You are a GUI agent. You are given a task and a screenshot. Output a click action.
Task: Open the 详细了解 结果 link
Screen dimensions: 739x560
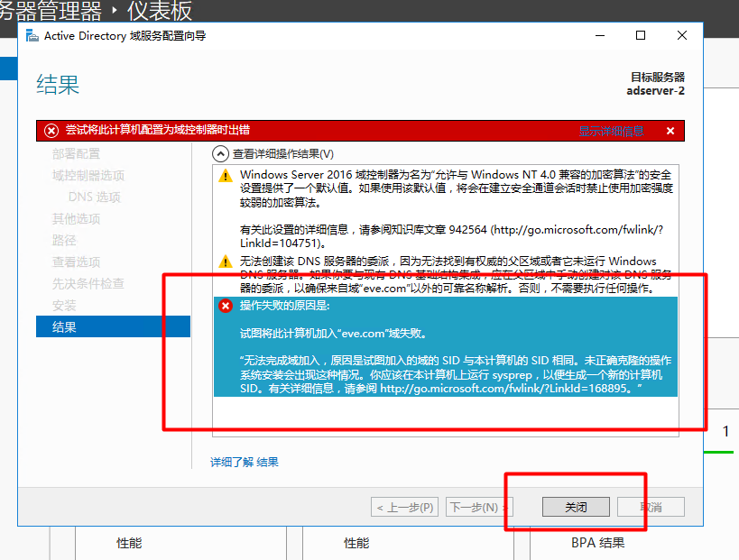point(245,462)
